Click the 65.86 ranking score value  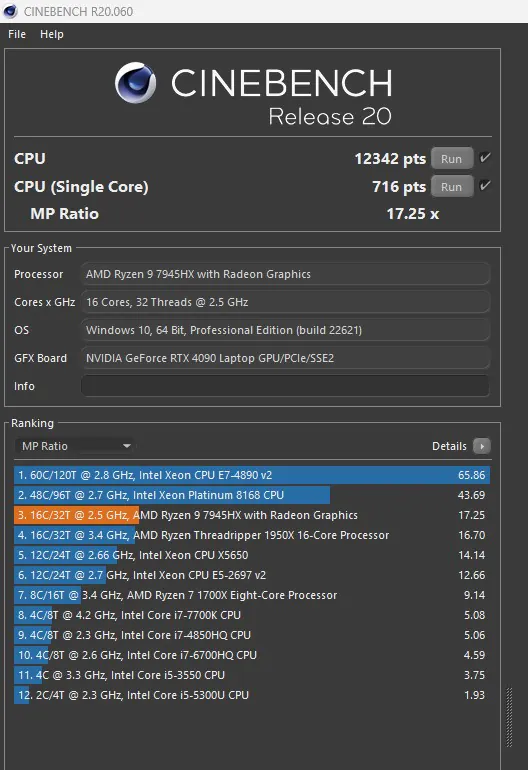[x=472, y=475]
